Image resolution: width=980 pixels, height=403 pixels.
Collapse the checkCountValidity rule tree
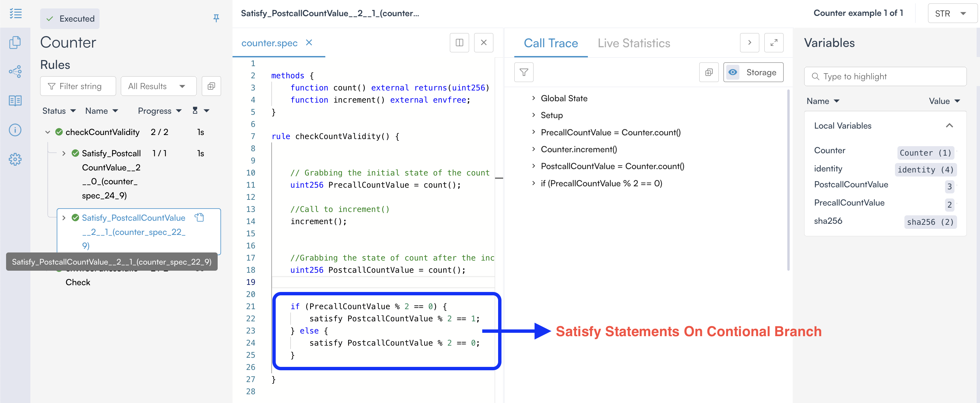point(48,132)
